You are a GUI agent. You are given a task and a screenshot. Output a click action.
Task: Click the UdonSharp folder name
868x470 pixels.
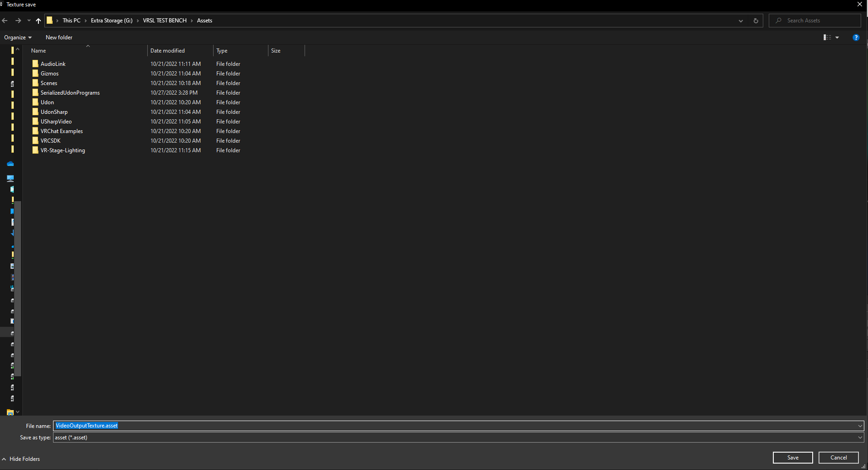point(54,112)
